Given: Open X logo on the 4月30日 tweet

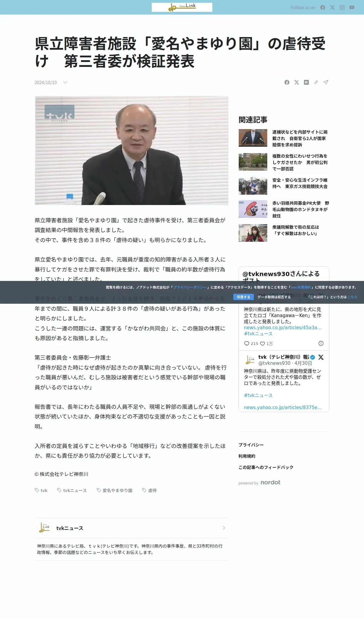Looking at the screenshot, I should 321,357.
